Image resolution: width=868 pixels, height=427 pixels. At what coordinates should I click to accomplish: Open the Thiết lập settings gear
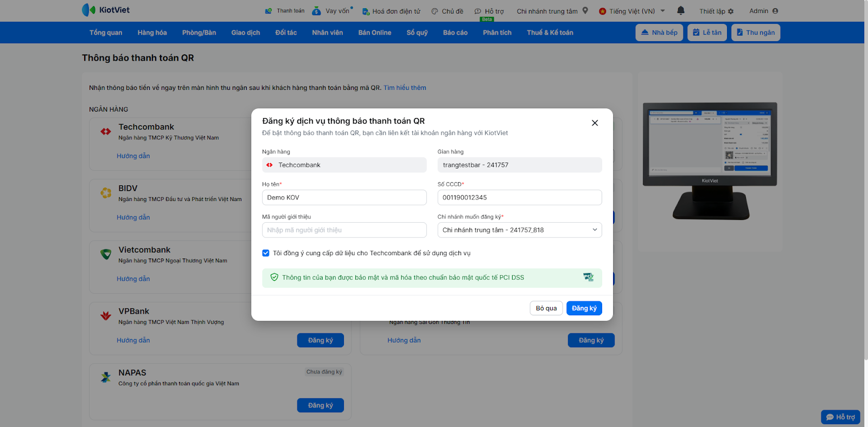click(731, 11)
